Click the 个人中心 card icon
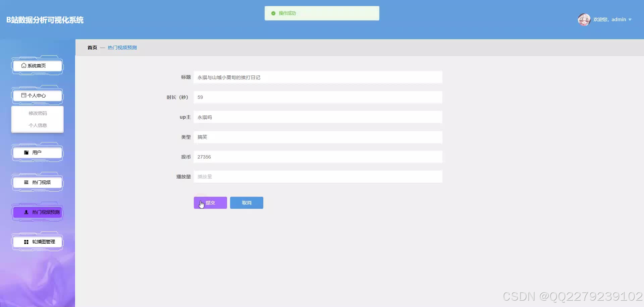 23,95
